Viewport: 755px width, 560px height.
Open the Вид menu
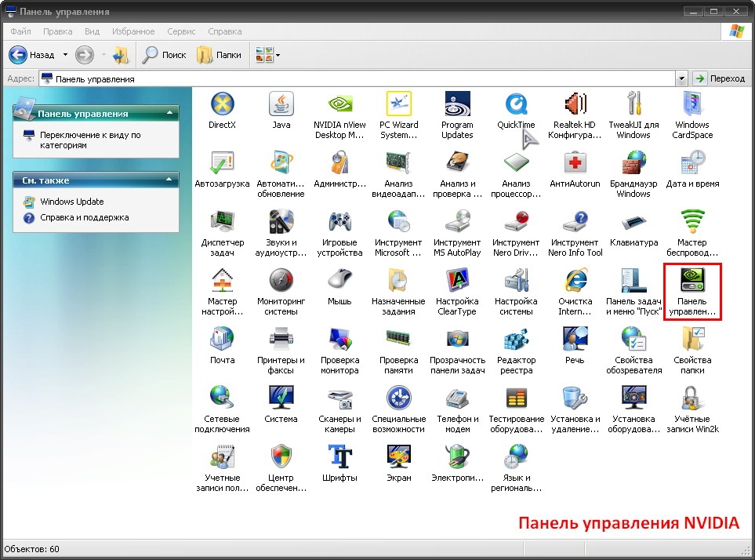point(92,31)
